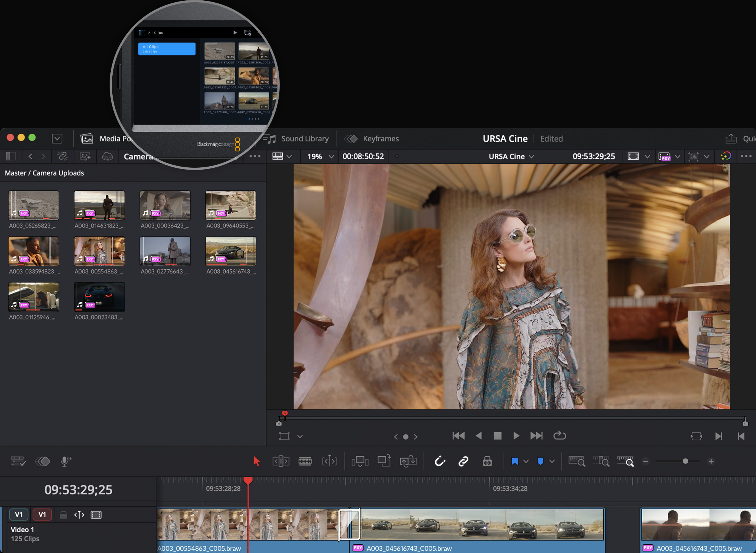Click the Mark In button
This screenshot has width=756, height=553.
point(719,436)
